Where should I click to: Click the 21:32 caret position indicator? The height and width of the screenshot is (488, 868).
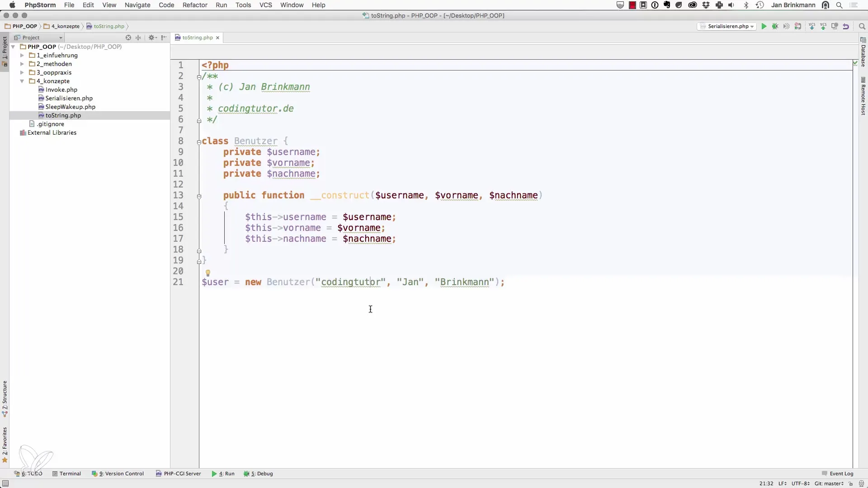[x=766, y=483]
